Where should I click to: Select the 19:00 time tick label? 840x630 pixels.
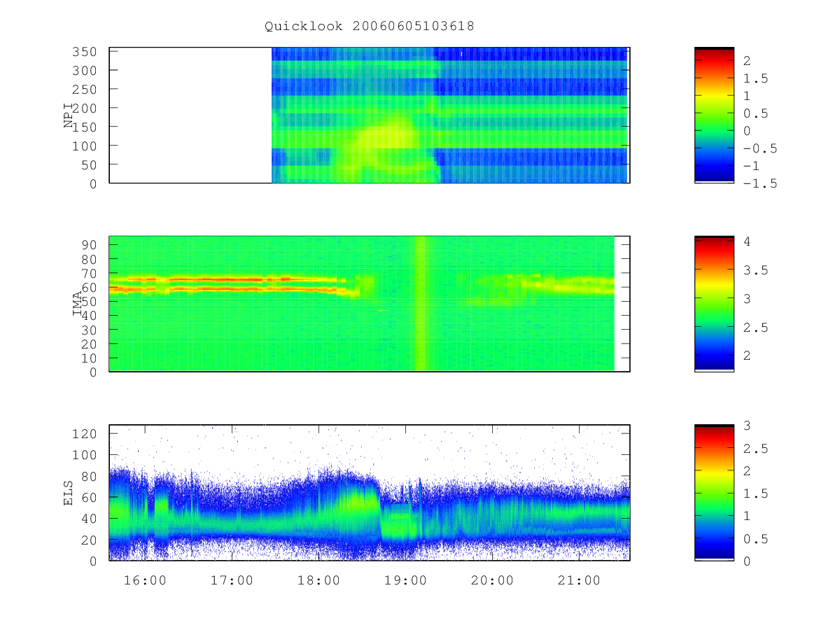(405, 581)
